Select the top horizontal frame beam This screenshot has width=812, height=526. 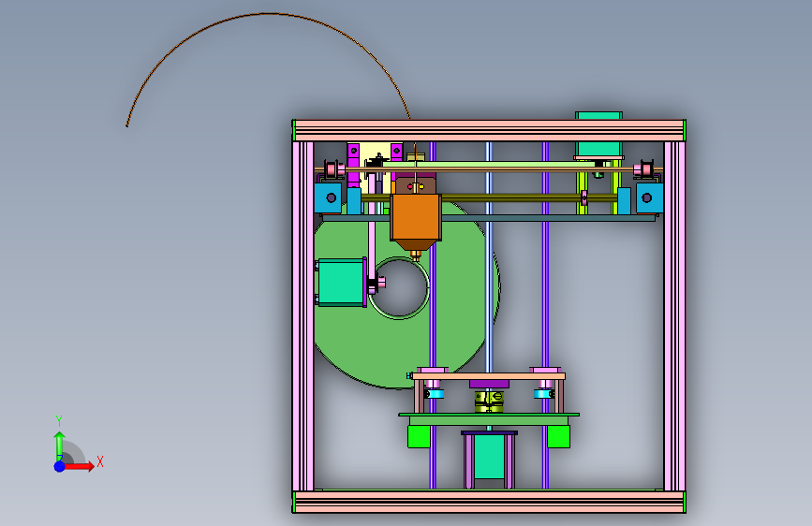(489, 130)
